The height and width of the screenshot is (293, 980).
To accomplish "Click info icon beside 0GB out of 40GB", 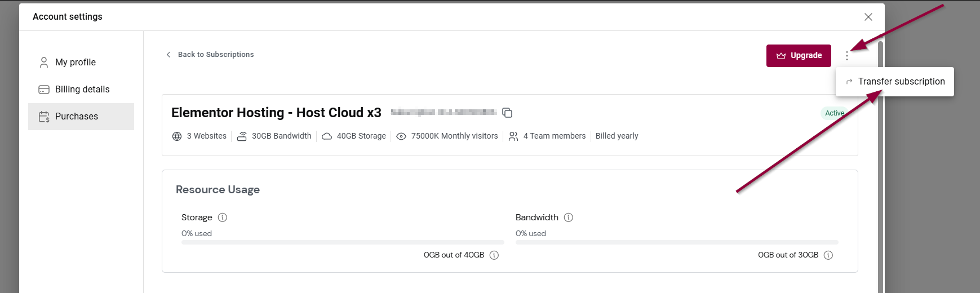I will pos(494,255).
